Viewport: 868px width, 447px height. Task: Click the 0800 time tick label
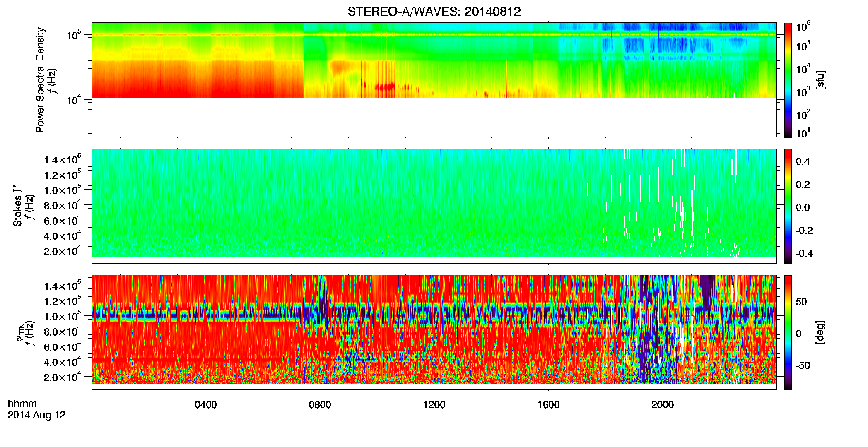320,405
